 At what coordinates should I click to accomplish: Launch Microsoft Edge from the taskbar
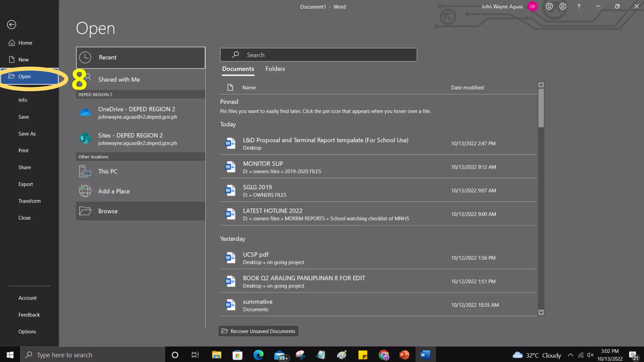258,355
